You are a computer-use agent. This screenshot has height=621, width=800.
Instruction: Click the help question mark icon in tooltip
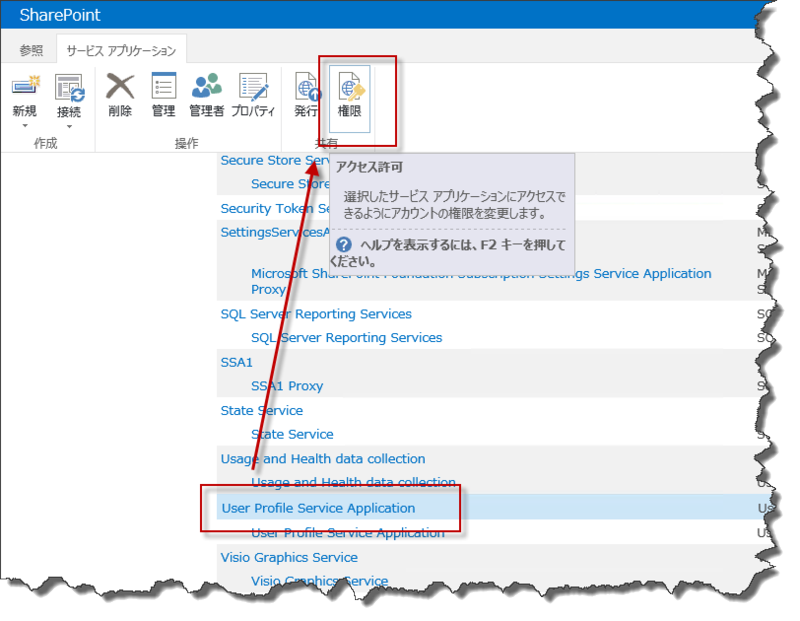coord(344,244)
